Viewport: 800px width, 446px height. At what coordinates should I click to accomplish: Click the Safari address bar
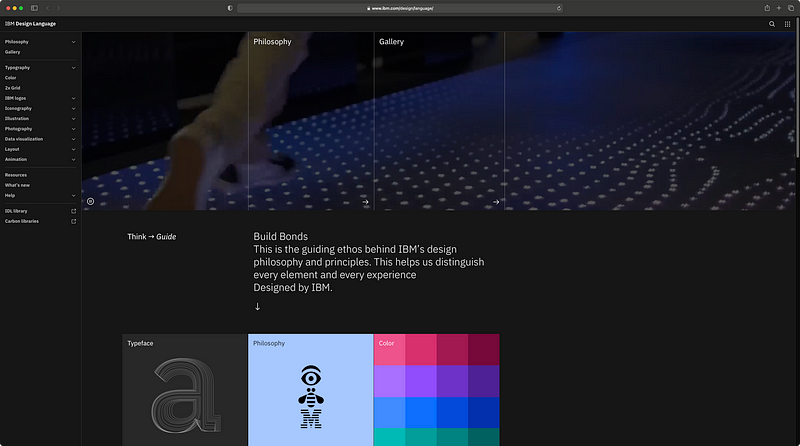click(x=400, y=8)
